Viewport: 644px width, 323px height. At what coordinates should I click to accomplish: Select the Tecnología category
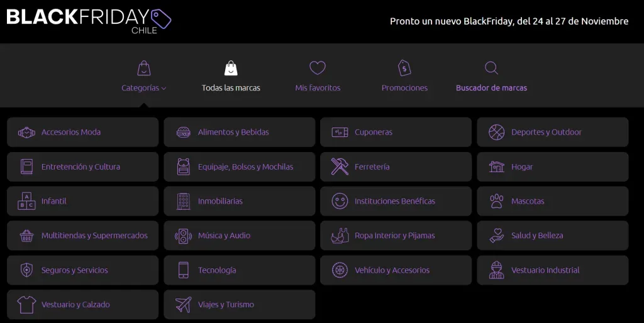click(240, 270)
